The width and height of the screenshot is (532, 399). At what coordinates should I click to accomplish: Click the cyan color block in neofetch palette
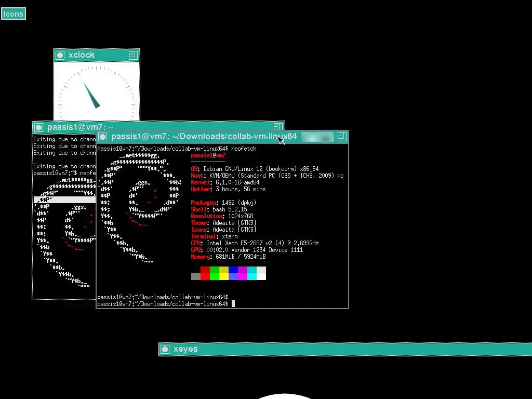click(x=252, y=273)
